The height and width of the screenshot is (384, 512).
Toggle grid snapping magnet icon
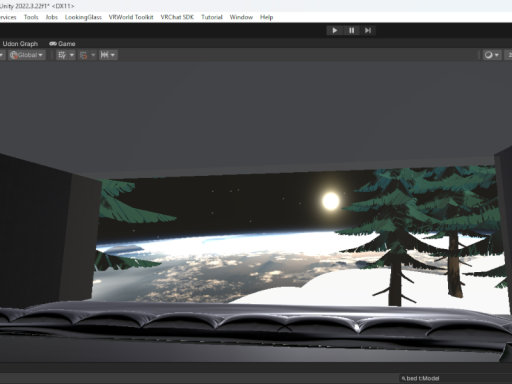tap(83, 55)
